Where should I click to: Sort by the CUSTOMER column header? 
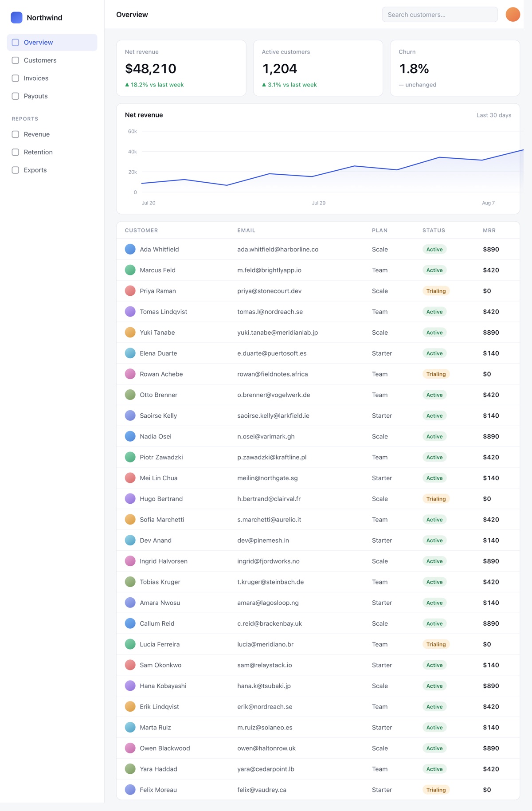[x=141, y=231]
